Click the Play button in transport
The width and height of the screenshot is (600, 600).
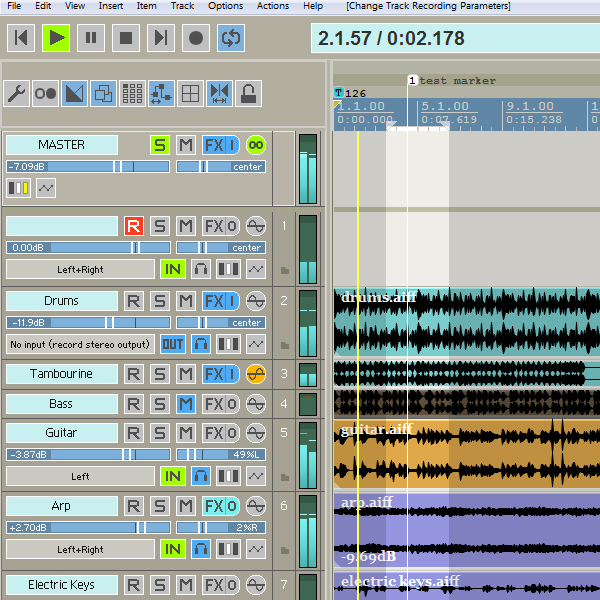(x=56, y=39)
